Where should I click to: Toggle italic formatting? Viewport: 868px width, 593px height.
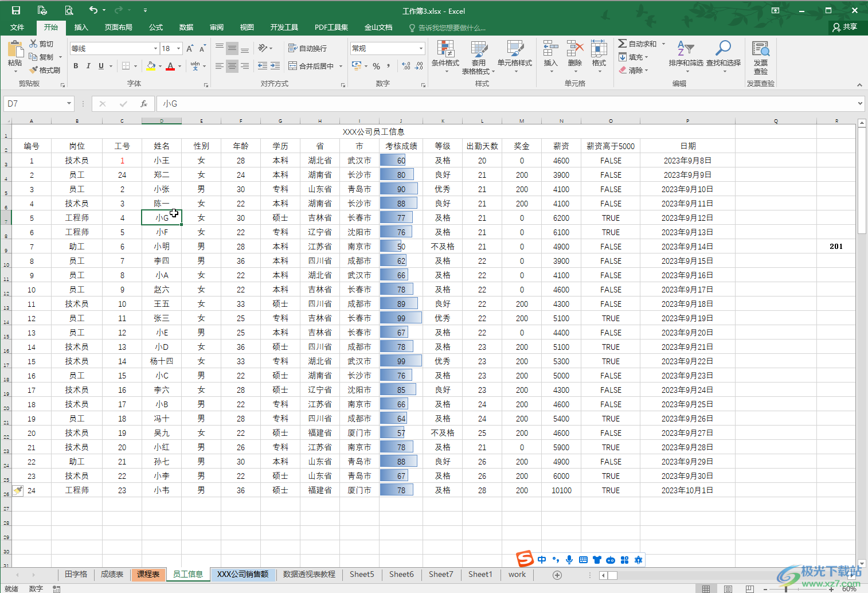coord(88,66)
